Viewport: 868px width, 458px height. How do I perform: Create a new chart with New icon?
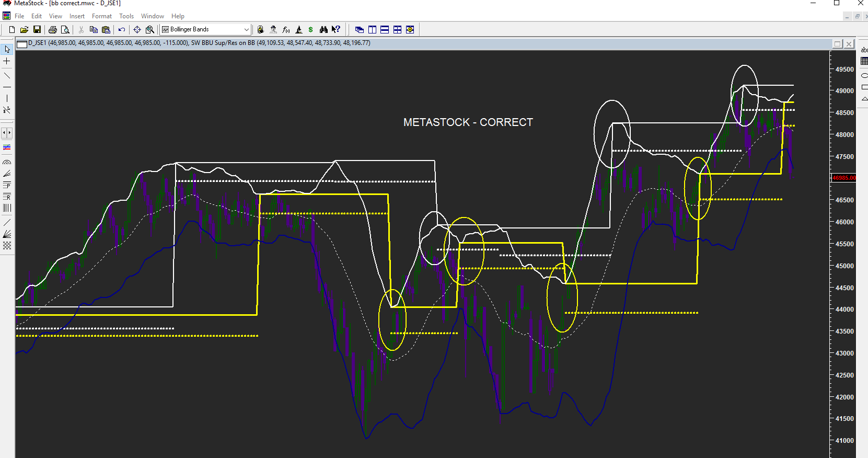click(x=11, y=30)
